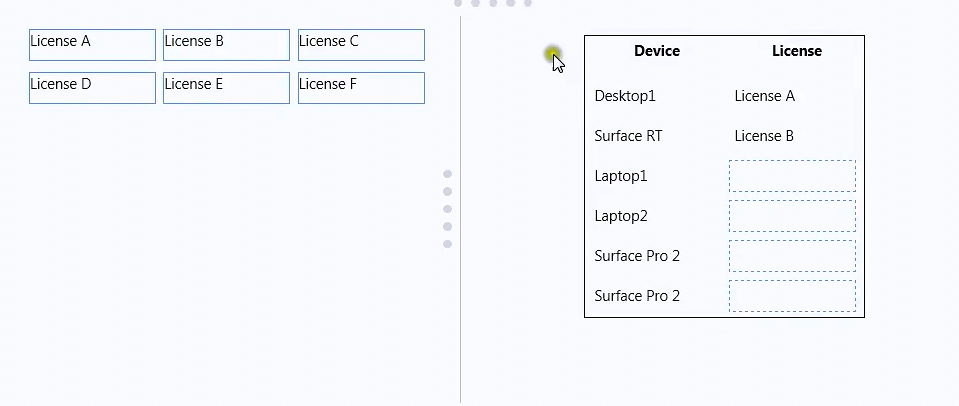Click the Laptop2 device label
959x406 pixels.
621,216
